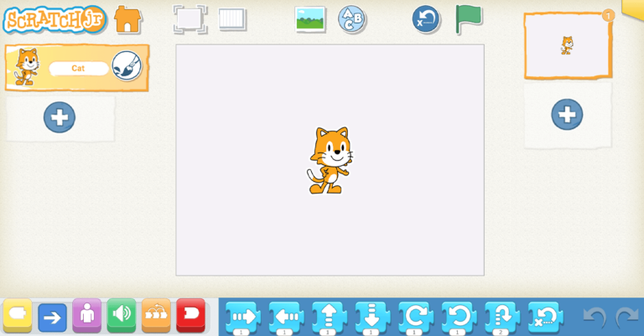Image resolution: width=644 pixels, height=336 pixels.
Task: Reset characters to starting positions
Action: pyautogui.click(x=426, y=19)
